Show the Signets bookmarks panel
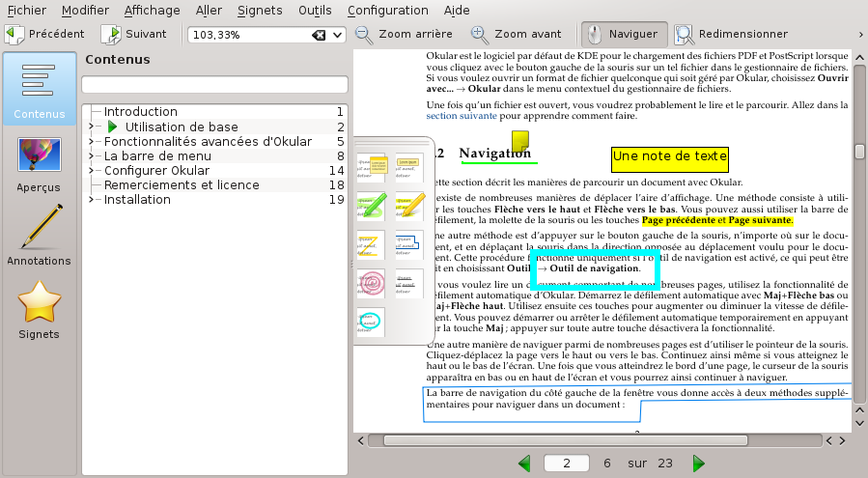 point(39,310)
